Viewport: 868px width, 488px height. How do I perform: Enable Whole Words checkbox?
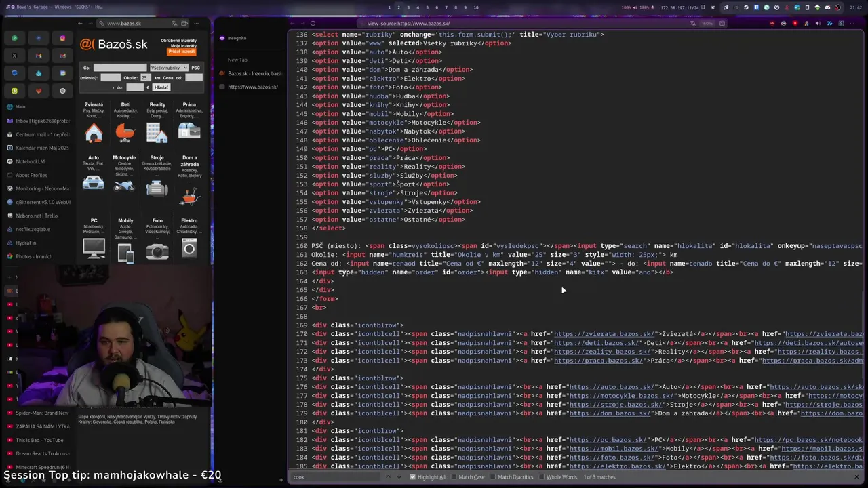point(541,477)
